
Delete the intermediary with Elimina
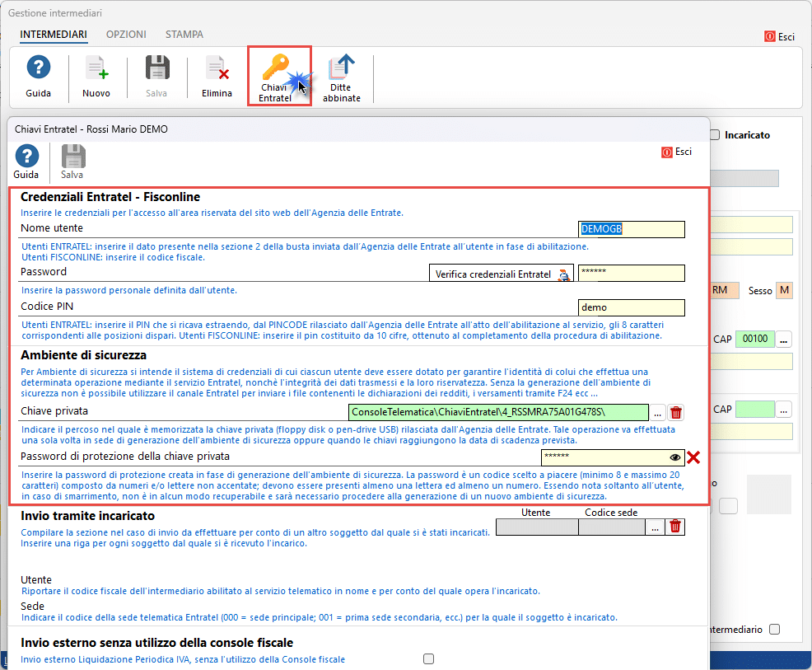click(x=217, y=77)
